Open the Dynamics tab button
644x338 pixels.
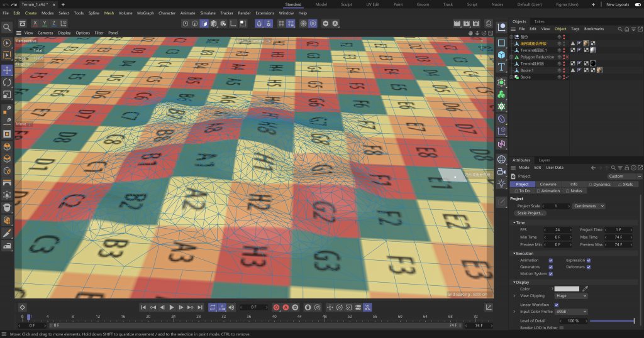coord(599,185)
